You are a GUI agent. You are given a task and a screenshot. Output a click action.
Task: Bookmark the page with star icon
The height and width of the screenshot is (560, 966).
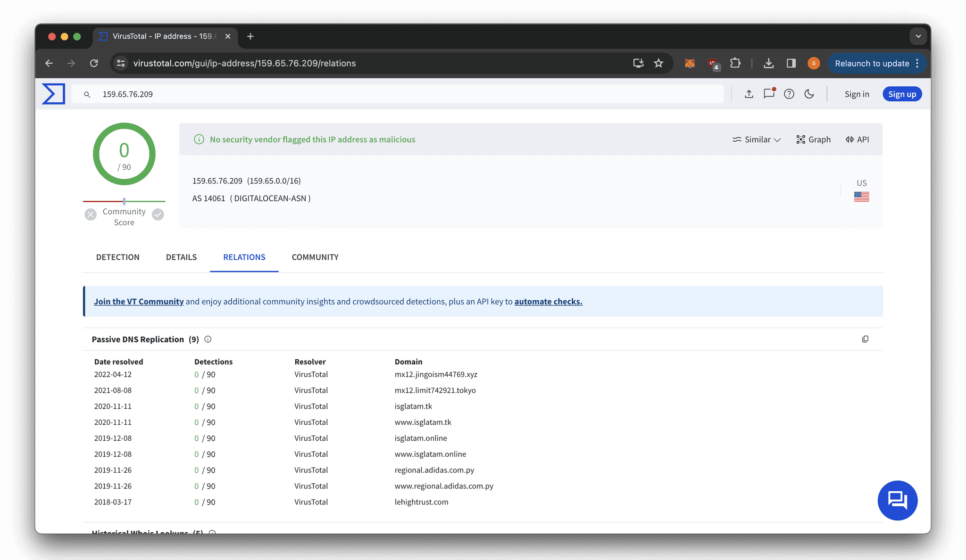[x=658, y=63]
